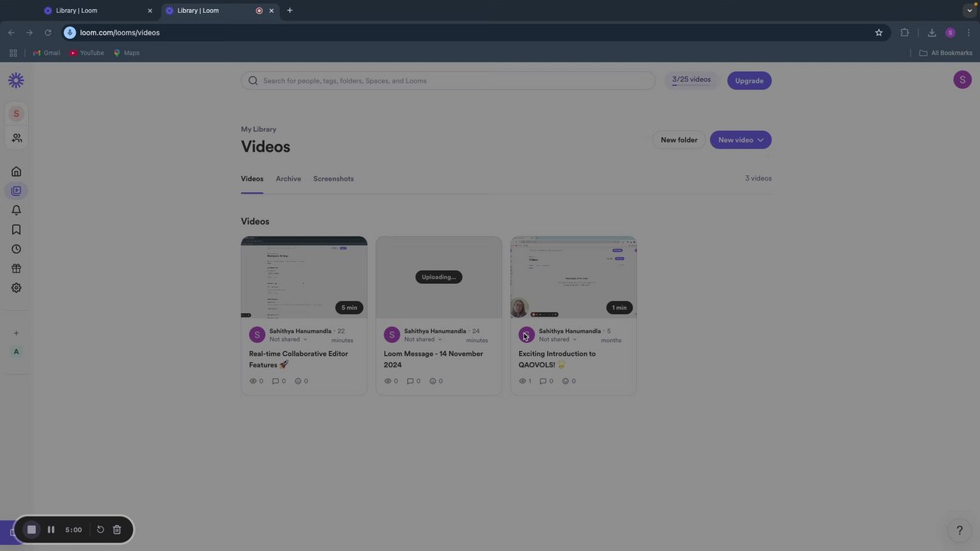This screenshot has height=551, width=980.
Task: Open comments count on Exciting Introduction card
Action: [x=547, y=381]
